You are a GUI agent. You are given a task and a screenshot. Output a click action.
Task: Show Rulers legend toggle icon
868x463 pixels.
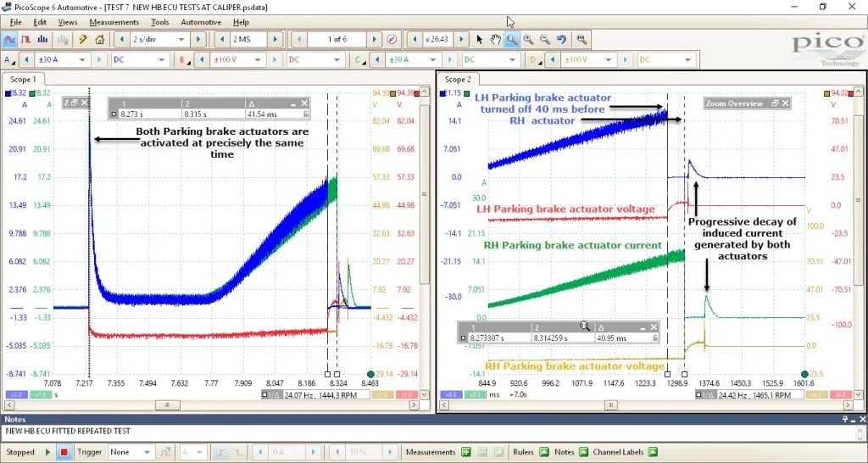tap(544, 452)
